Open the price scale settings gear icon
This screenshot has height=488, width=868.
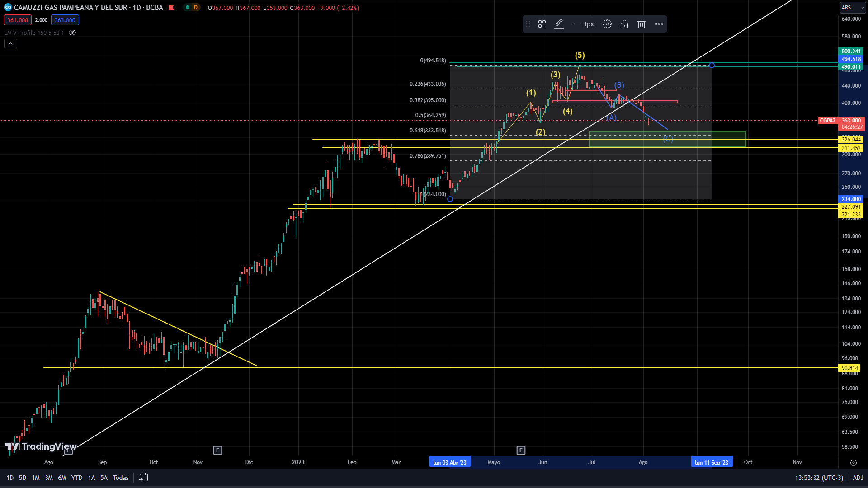tap(854, 463)
